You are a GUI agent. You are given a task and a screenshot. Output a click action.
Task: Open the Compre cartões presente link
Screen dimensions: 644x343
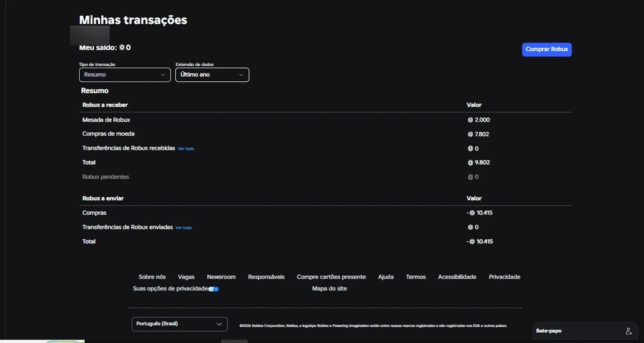[331, 277]
